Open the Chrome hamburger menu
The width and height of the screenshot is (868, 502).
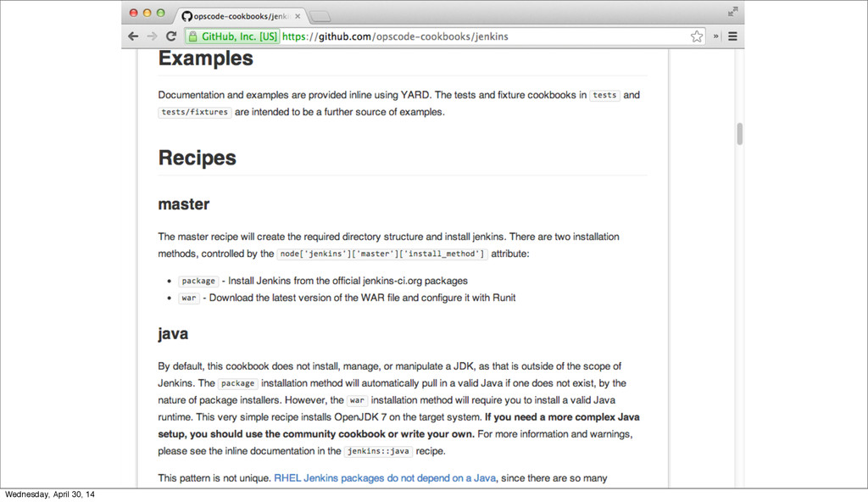point(732,36)
